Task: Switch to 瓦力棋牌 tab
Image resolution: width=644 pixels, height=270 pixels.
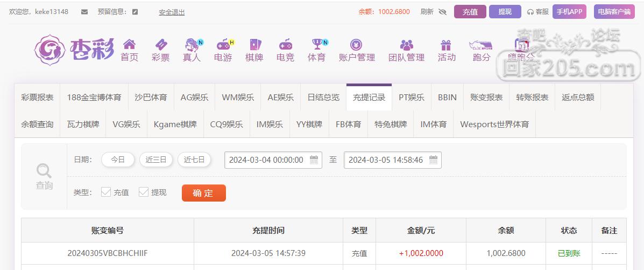Action: pos(83,124)
